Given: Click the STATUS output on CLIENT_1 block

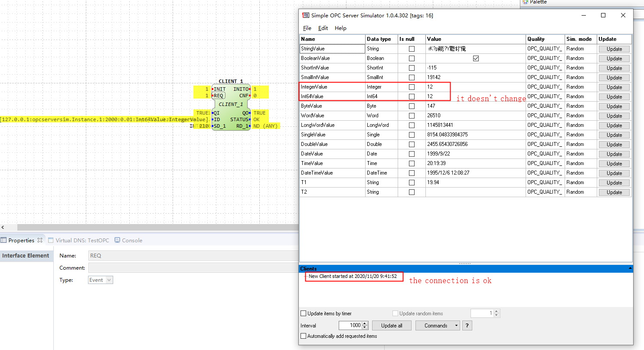Looking at the screenshot, I should click(x=239, y=119).
